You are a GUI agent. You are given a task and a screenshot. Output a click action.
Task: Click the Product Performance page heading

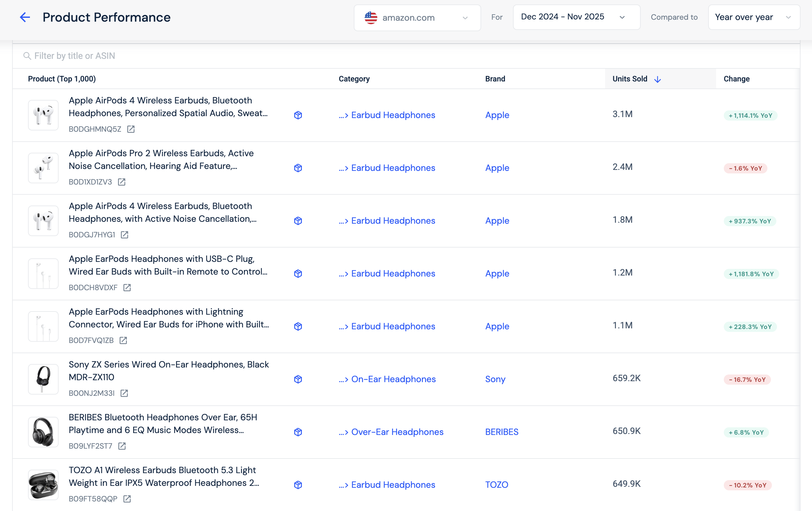point(107,17)
